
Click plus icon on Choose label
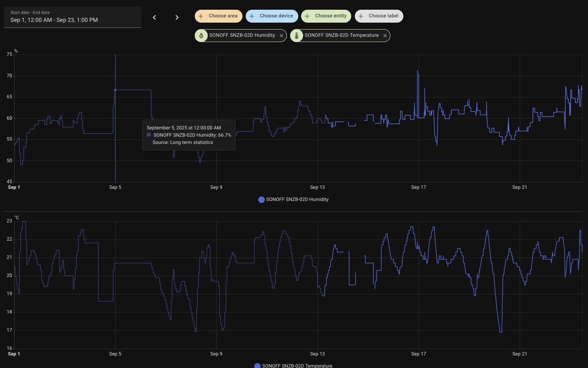(361, 16)
